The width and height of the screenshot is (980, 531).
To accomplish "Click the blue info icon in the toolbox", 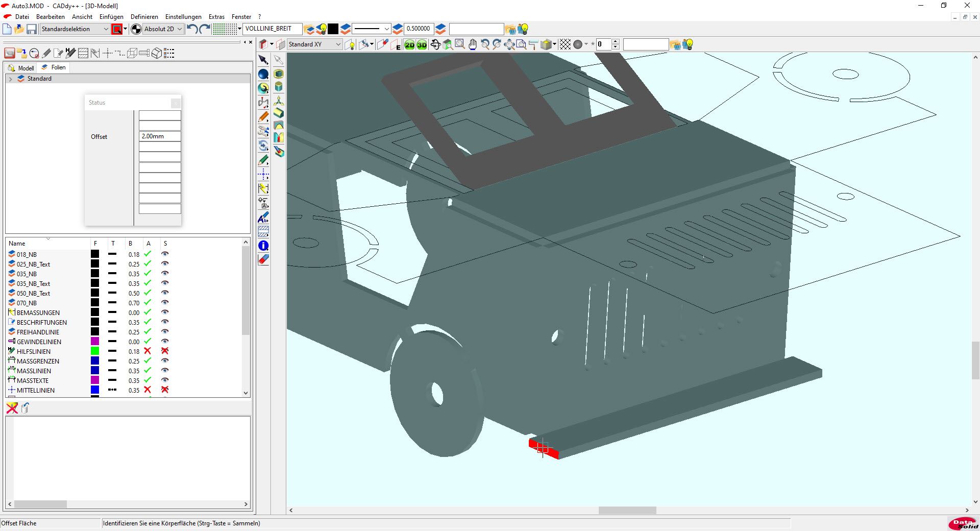I will coord(263,246).
